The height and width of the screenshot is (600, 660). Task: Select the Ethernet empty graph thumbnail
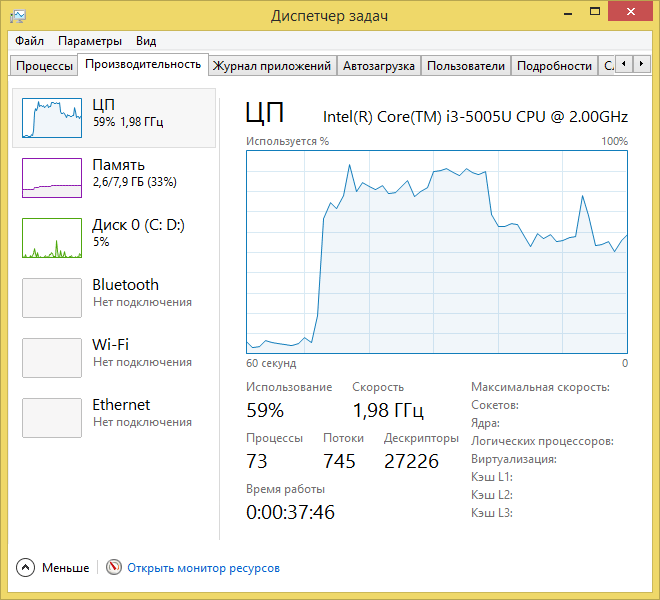pyautogui.click(x=52, y=418)
